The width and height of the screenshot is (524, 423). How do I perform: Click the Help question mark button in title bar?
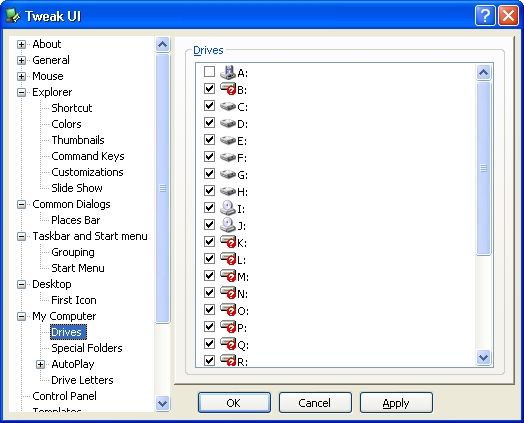tap(485, 16)
